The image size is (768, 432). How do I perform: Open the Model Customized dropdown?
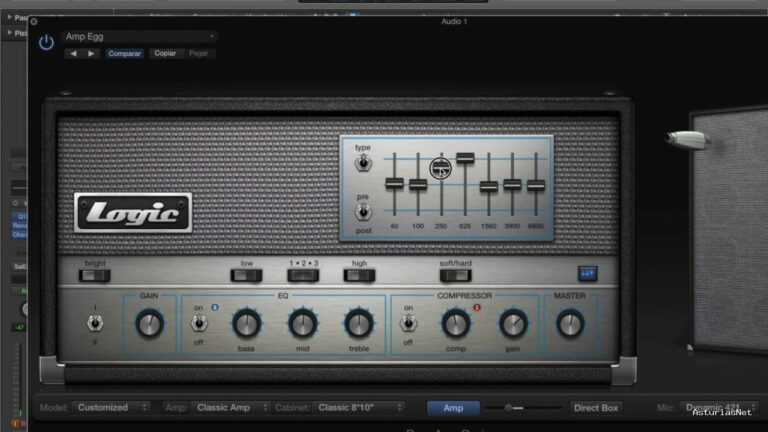(x=111, y=408)
